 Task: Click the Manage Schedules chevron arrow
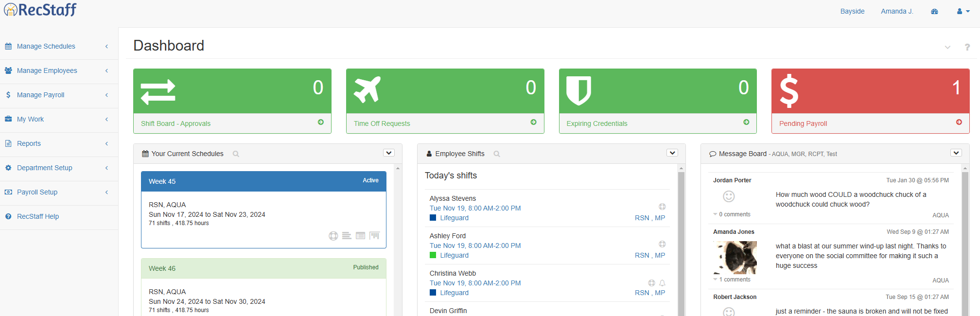(x=106, y=46)
